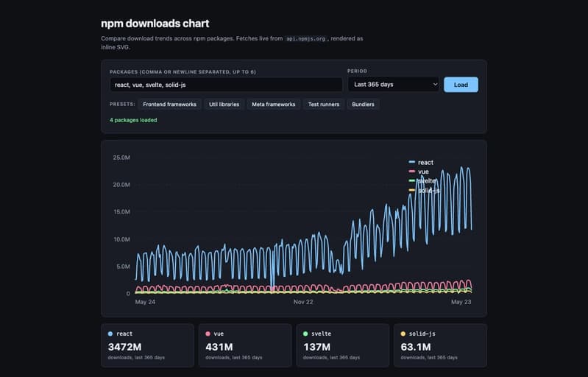Viewport: 588px width, 377px height.
Task: Click the vue legend label in chart
Action: (423, 172)
